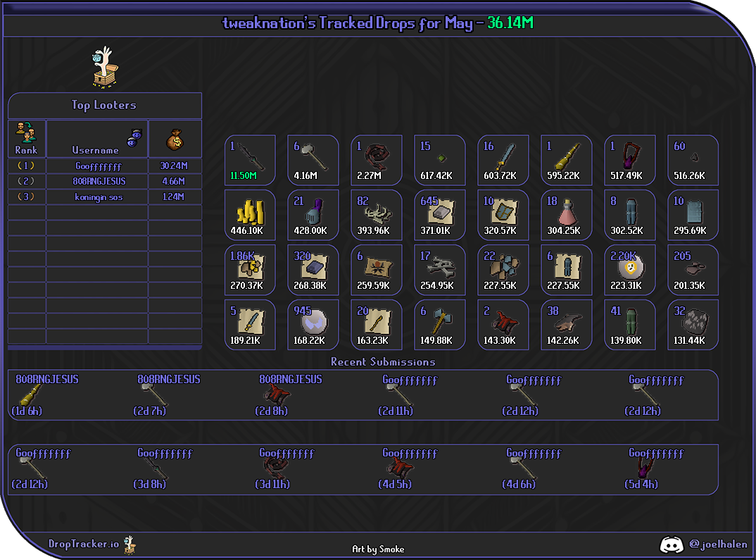Click the green seed item worth 617.42K
756x560 pixels.
(440, 160)
